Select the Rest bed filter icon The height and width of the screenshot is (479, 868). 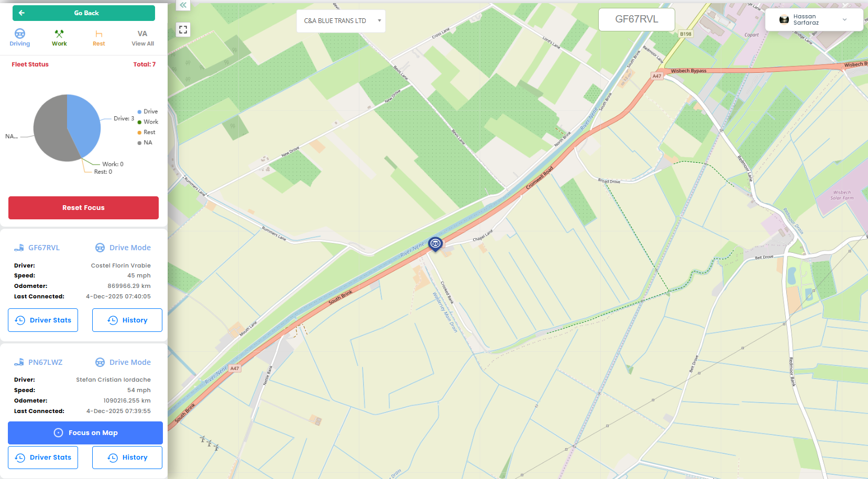point(99,35)
